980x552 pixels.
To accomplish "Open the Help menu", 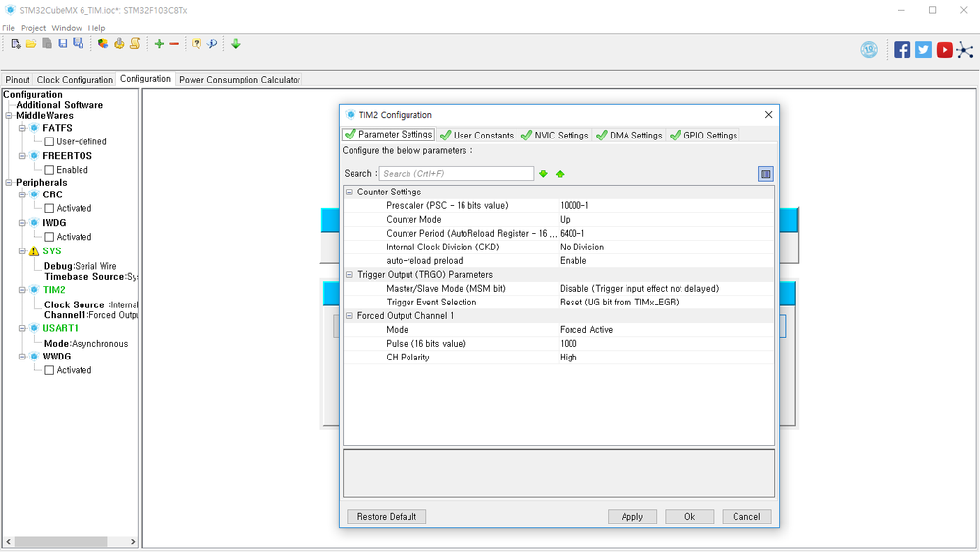I will point(97,28).
